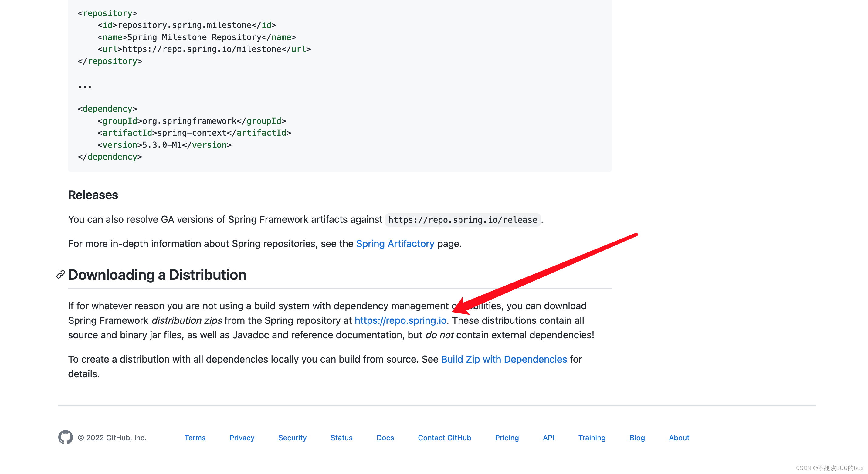Open the API footer link

pyautogui.click(x=548, y=438)
